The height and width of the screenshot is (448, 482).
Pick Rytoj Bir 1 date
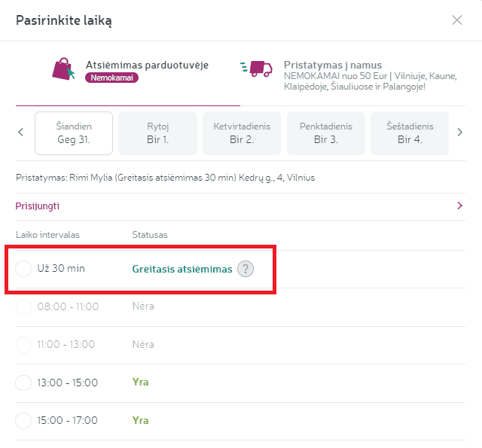point(157,133)
